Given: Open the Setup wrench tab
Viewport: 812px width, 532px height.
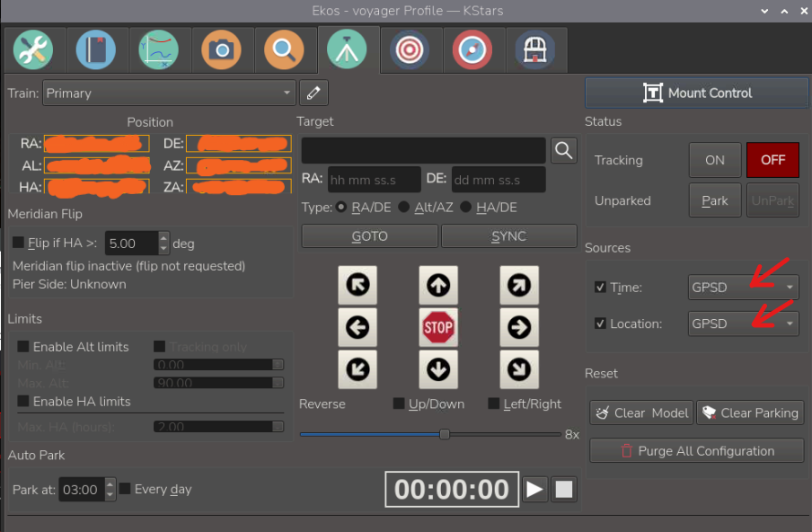Looking at the screenshot, I should pyautogui.click(x=32, y=50).
